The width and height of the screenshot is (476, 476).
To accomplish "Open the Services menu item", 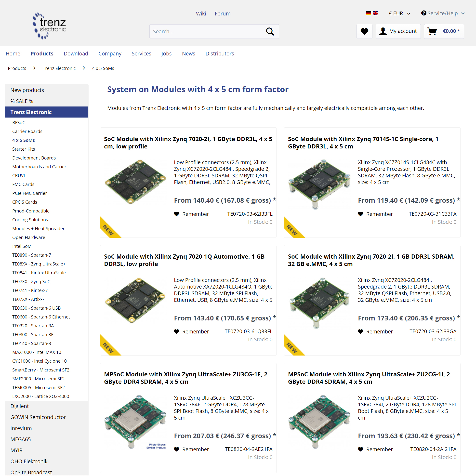I will tap(141, 53).
